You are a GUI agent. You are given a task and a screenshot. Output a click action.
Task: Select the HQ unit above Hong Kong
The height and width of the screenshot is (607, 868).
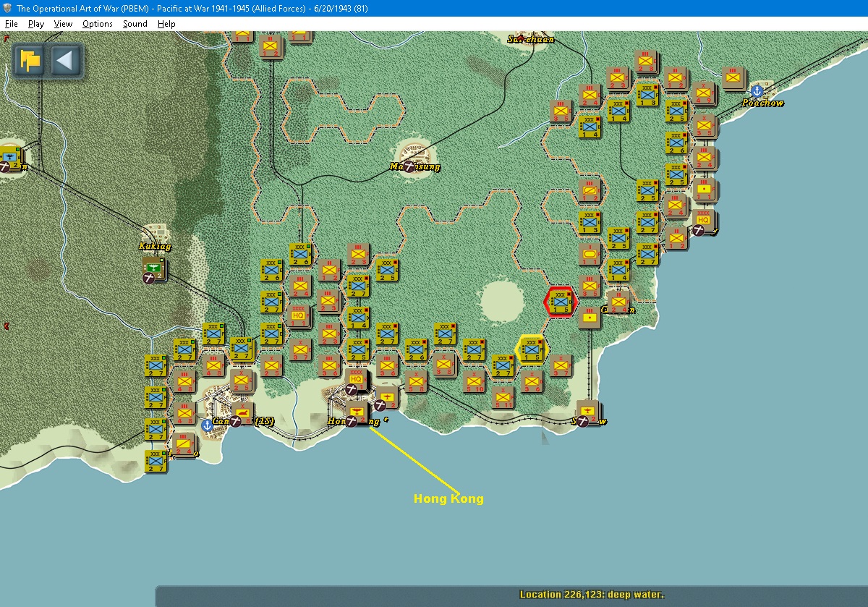click(x=356, y=379)
